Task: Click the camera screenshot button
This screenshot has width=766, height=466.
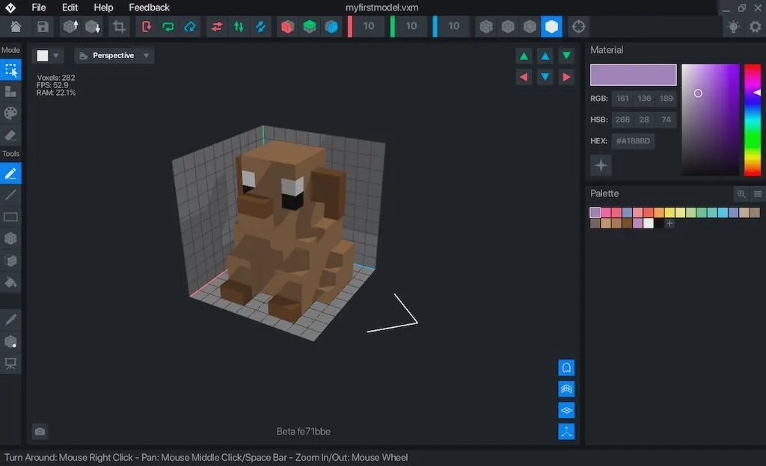Action: [40, 432]
